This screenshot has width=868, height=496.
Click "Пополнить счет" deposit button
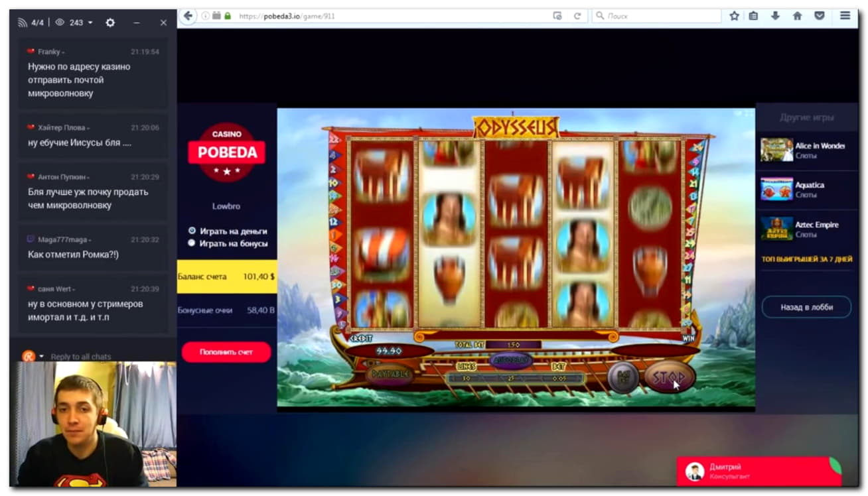coord(226,352)
